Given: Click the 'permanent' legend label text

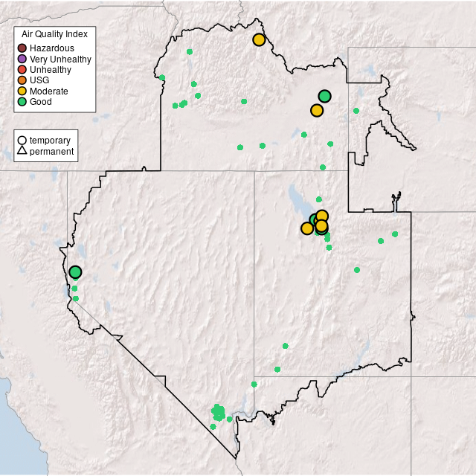Looking at the screenshot, I should (x=51, y=152).
